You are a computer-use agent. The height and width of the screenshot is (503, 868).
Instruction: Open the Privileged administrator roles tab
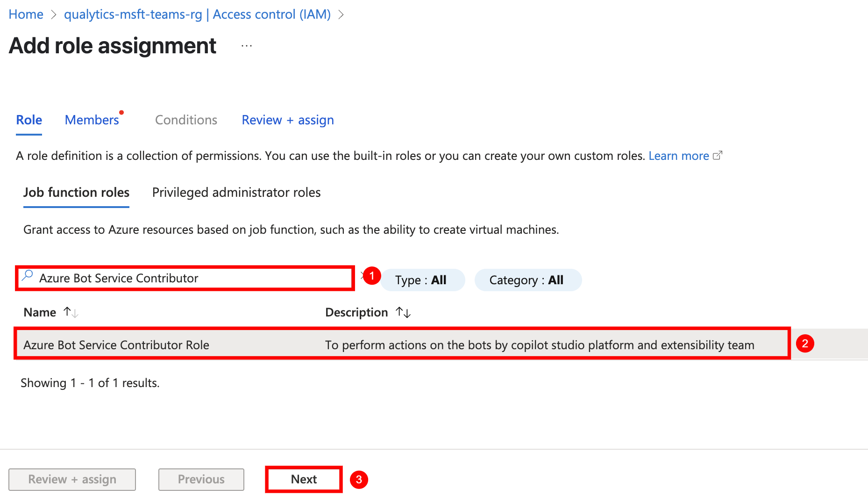(236, 192)
